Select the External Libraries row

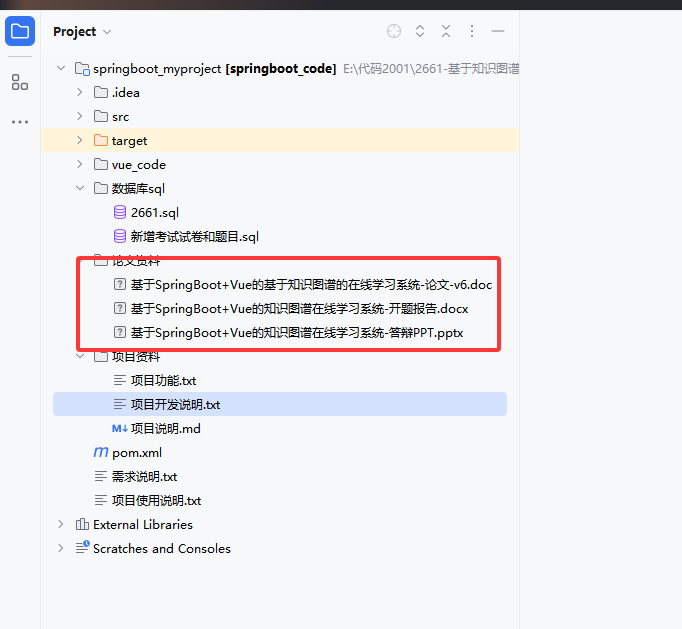point(280,525)
